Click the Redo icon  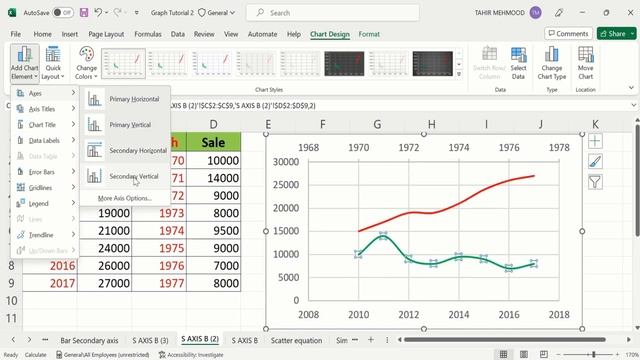[x=118, y=13]
